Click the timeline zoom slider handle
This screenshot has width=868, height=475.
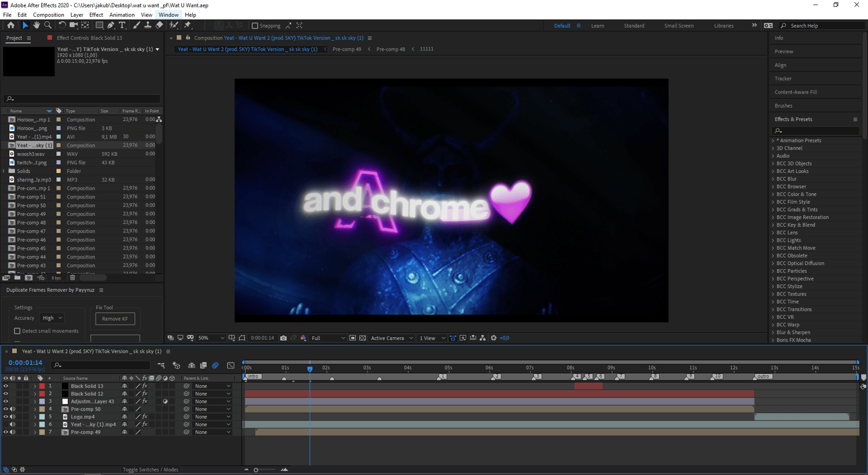pyautogui.click(x=256, y=470)
